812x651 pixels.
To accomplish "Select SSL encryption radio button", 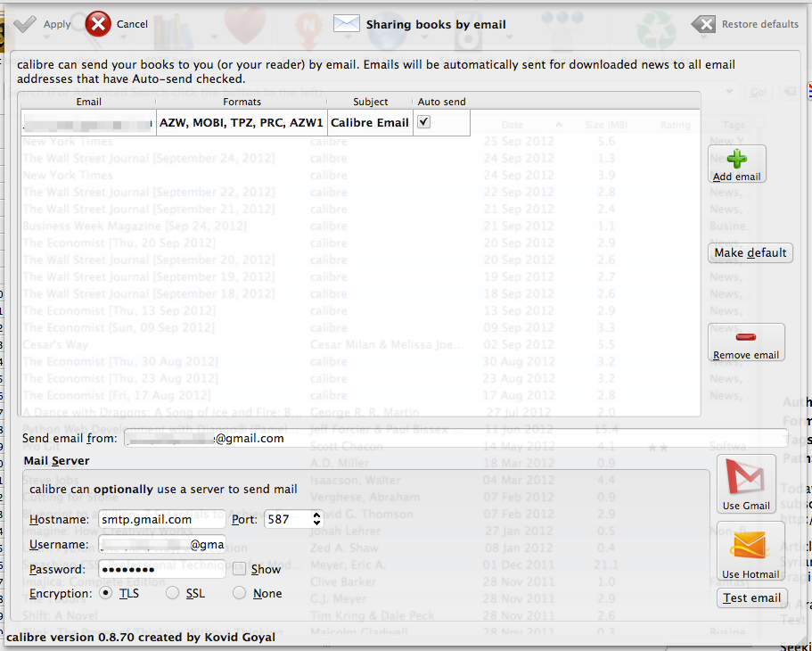I will (172, 593).
